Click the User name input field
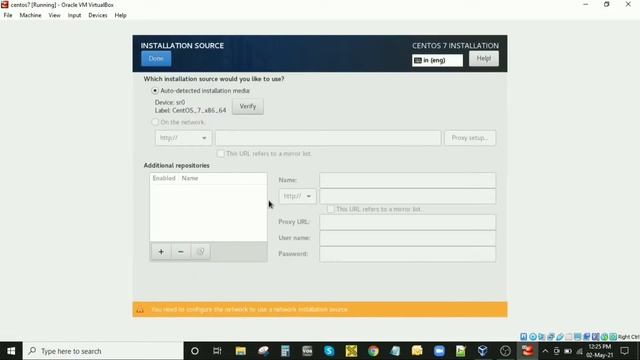The image size is (640, 360). (407, 238)
